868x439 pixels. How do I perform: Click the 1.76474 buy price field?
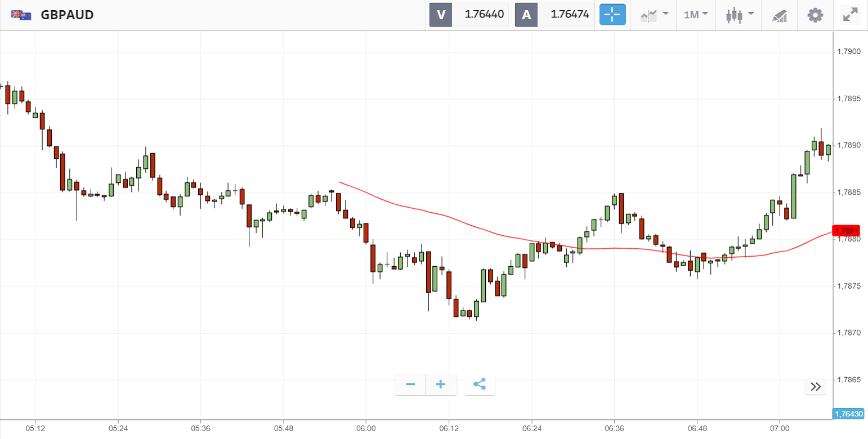coord(570,15)
